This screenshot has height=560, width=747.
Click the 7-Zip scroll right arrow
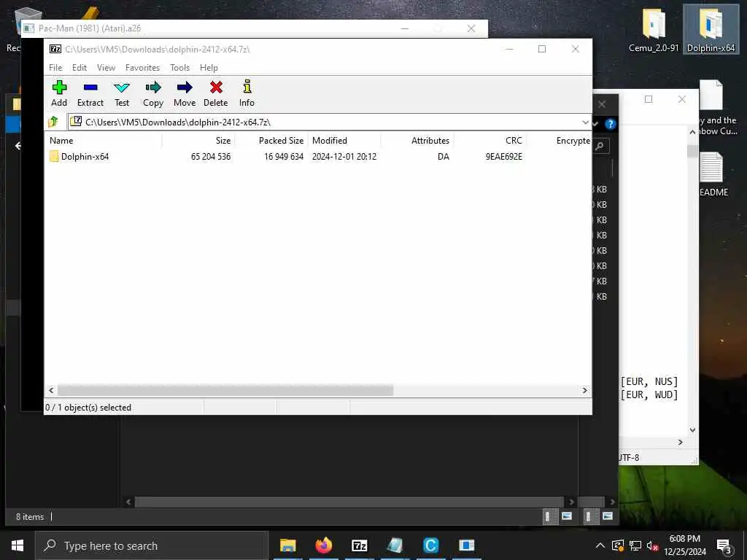(x=584, y=391)
